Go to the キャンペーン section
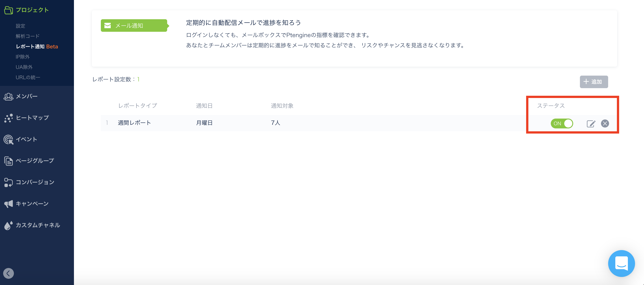 pyautogui.click(x=32, y=204)
